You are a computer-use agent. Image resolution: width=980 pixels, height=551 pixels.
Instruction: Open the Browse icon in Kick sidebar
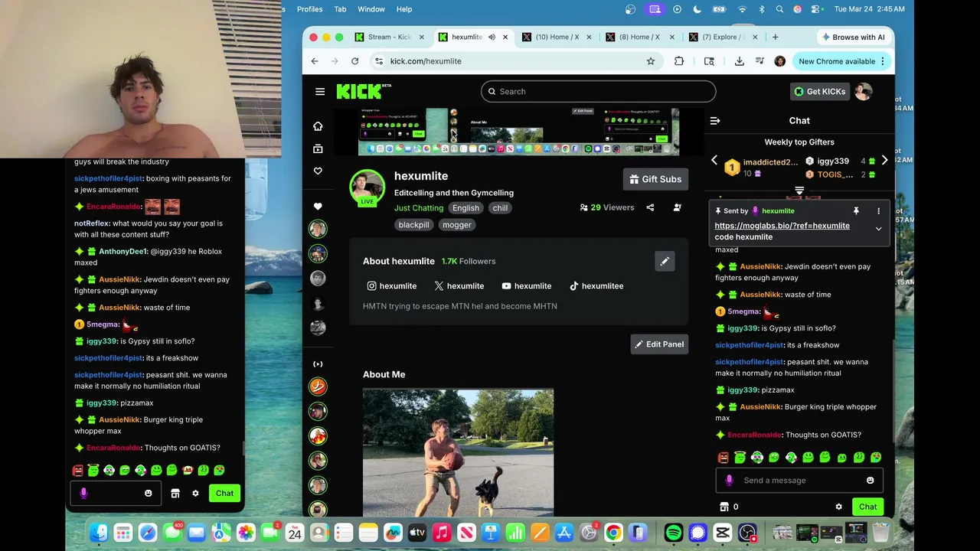point(318,148)
